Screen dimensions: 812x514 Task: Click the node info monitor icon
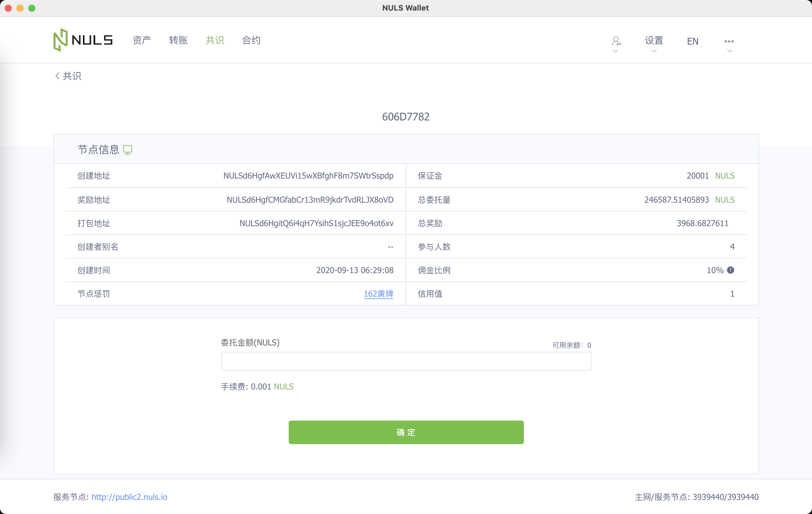128,150
